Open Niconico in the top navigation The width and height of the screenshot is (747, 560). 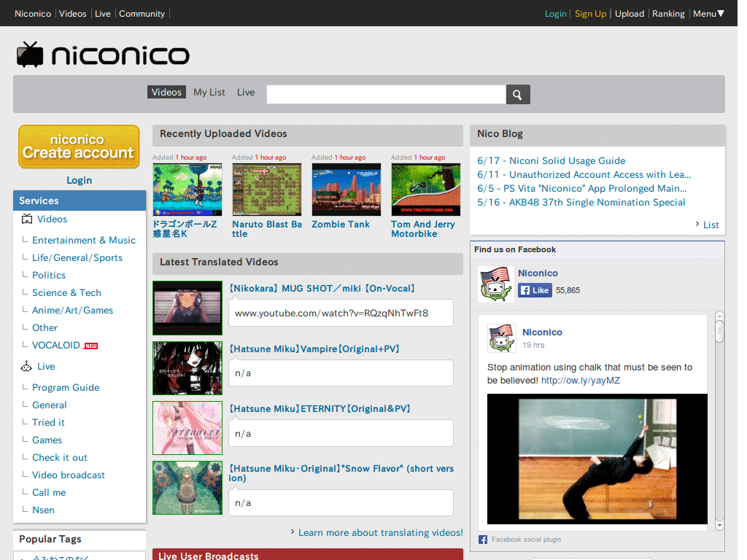[x=33, y=14]
